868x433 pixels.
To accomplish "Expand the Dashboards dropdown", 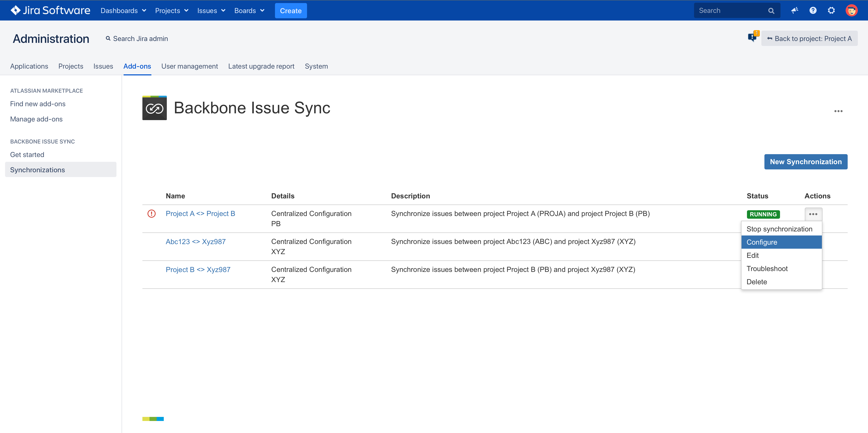I will (123, 11).
